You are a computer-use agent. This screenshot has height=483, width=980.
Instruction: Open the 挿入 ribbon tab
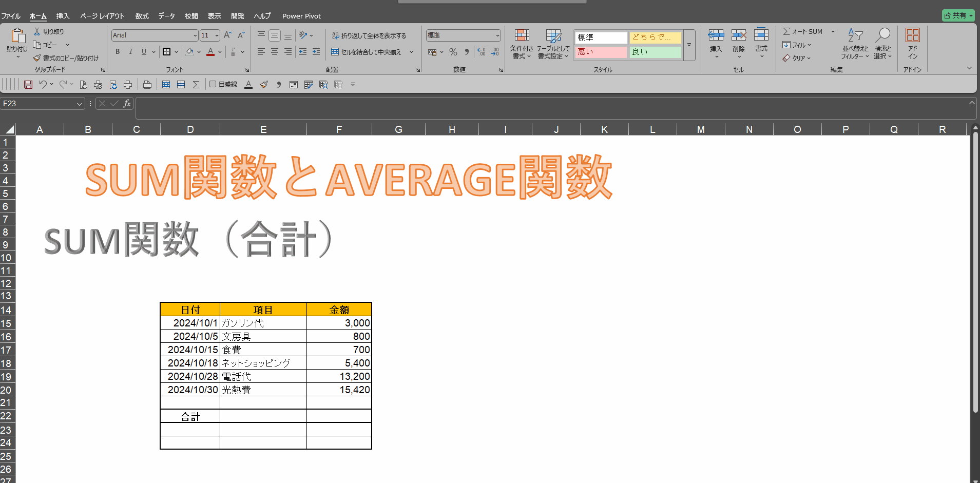[x=63, y=16]
